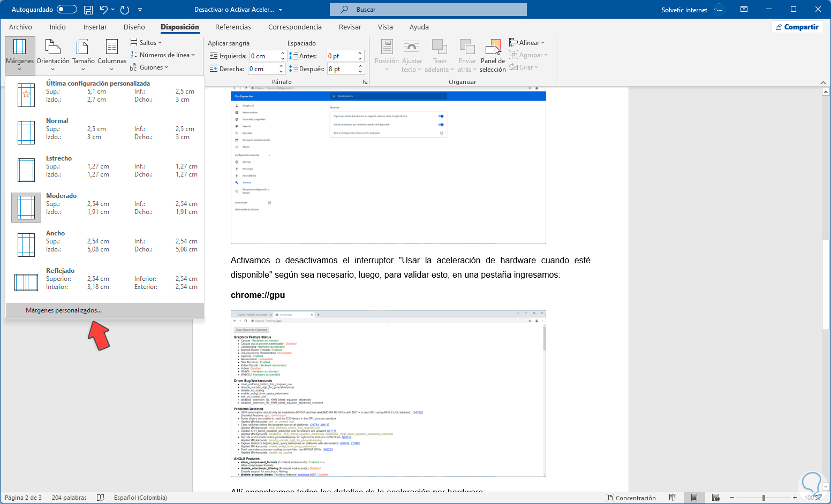Expand the Alinear dropdown menu
The height and width of the screenshot is (504, 831).
(527, 43)
